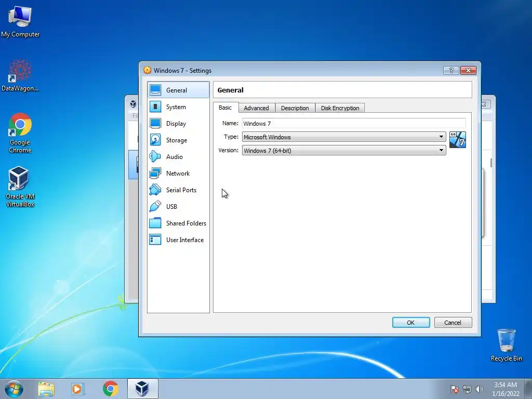
Task: Launch Windows Media Player from taskbar
Action: pyautogui.click(x=78, y=389)
